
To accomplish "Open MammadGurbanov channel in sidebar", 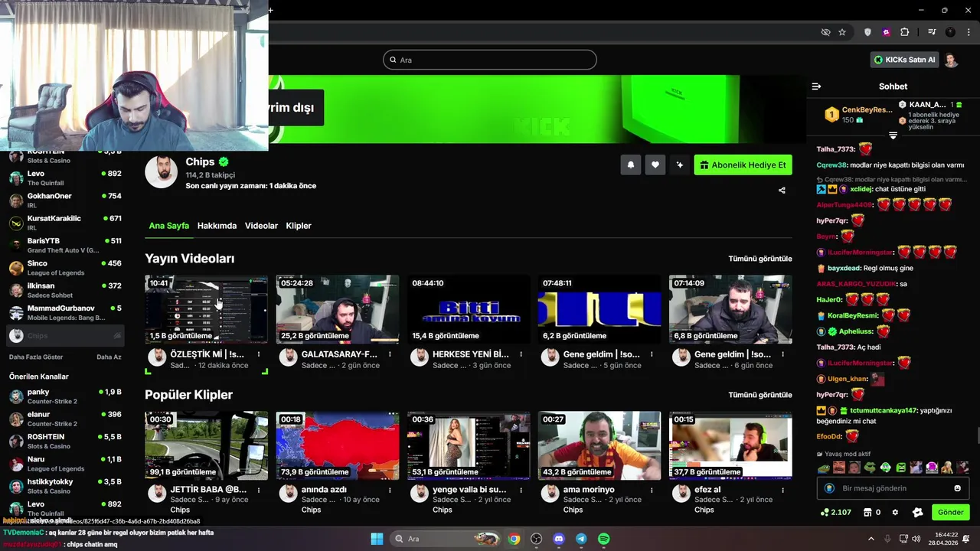I will 65,312.
